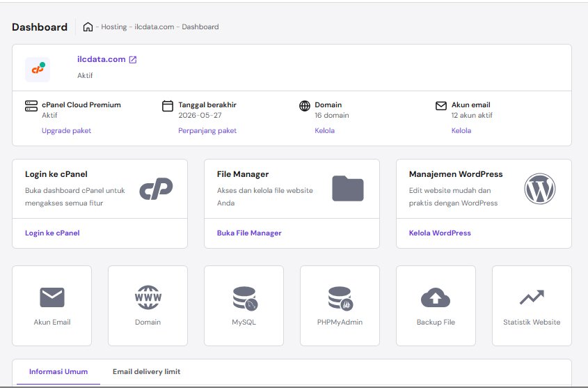Click the WordPress logo icon
The image size is (588, 388).
pos(539,189)
